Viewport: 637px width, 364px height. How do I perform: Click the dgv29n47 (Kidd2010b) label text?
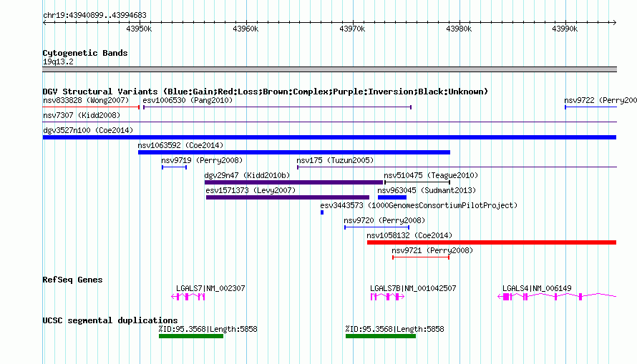click(x=247, y=175)
